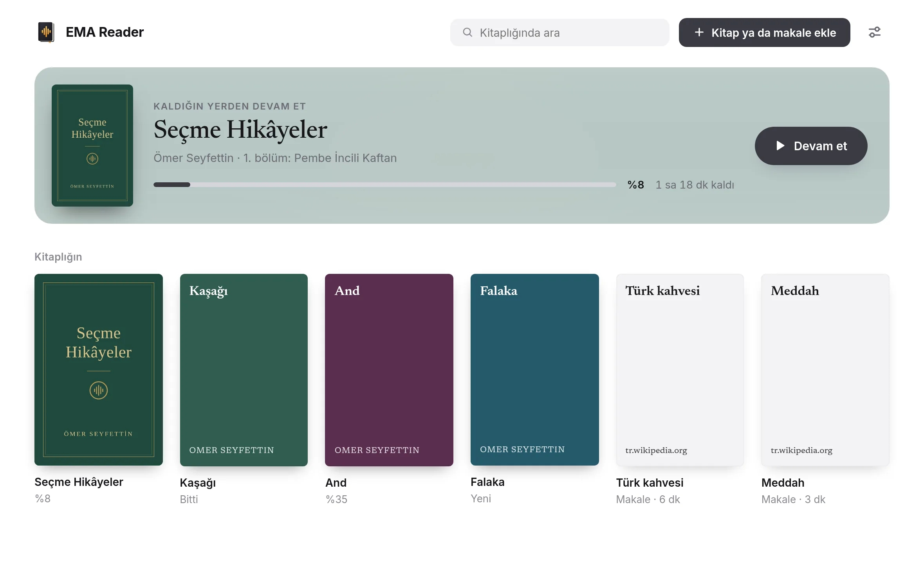Open the Seçme Hikâyeler hero cover

pyautogui.click(x=92, y=146)
